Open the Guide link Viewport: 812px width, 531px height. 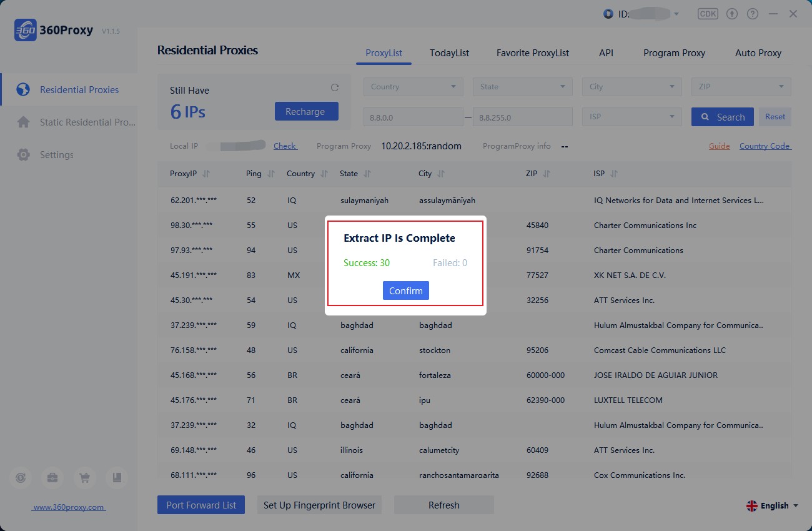[719, 146]
